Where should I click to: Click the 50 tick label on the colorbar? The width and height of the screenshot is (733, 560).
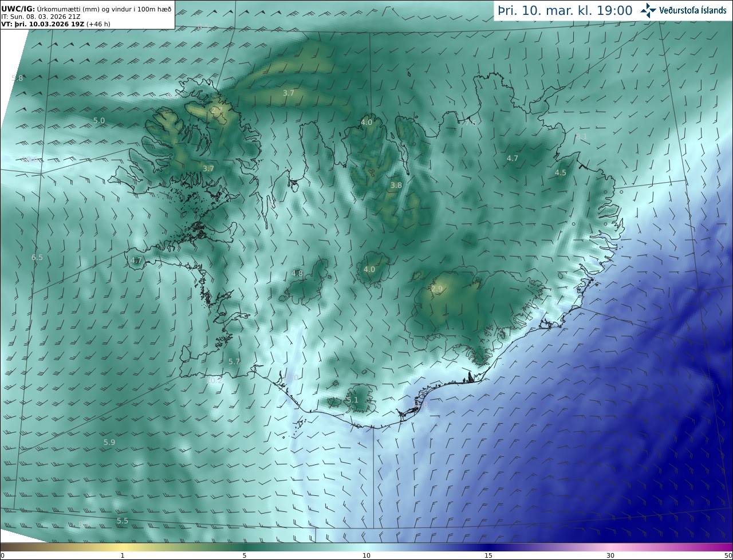[x=728, y=555]
